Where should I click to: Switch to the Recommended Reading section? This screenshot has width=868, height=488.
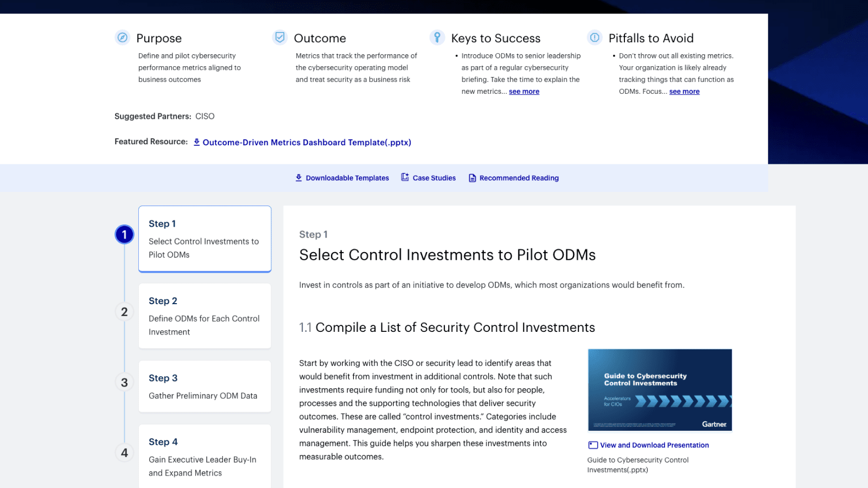tap(519, 178)
